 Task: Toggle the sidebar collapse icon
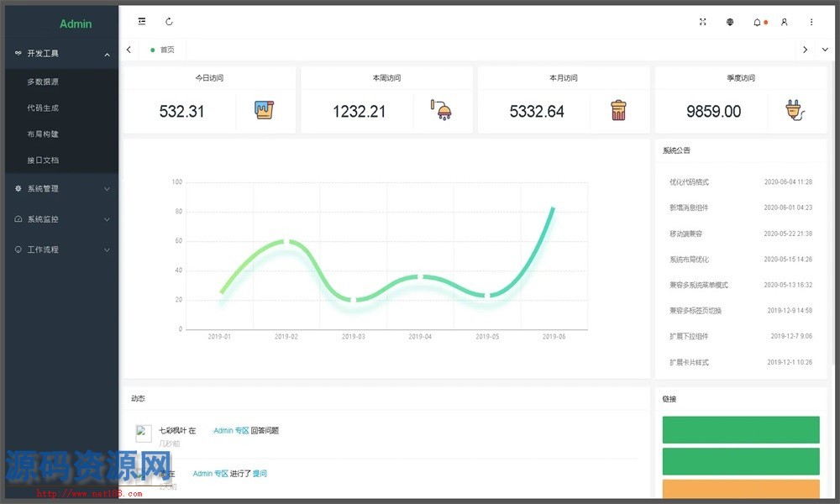click(141, 22)
